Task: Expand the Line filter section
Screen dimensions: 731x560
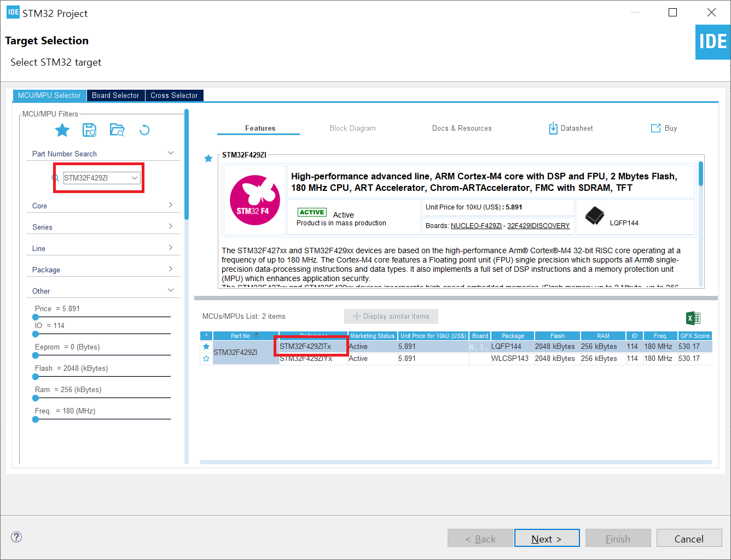Action: pyautogui.click(x=171, y=248)
